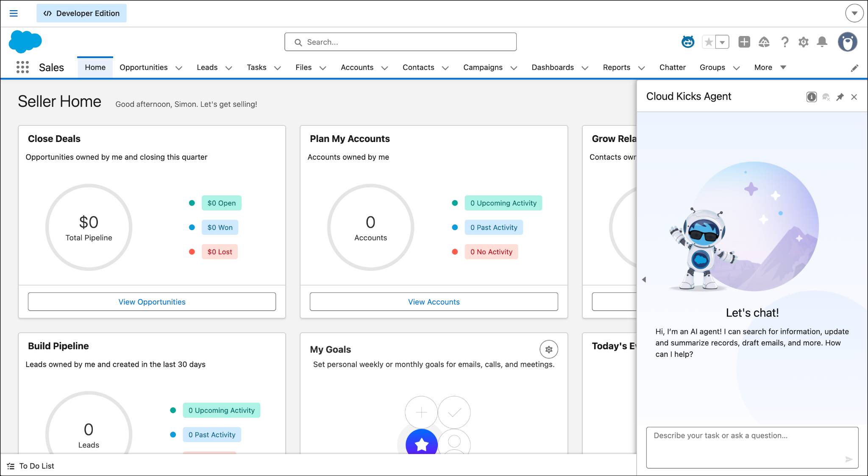Pin the Cloud Kicks Agent panel
868x476 pixels.
point(840,97)
